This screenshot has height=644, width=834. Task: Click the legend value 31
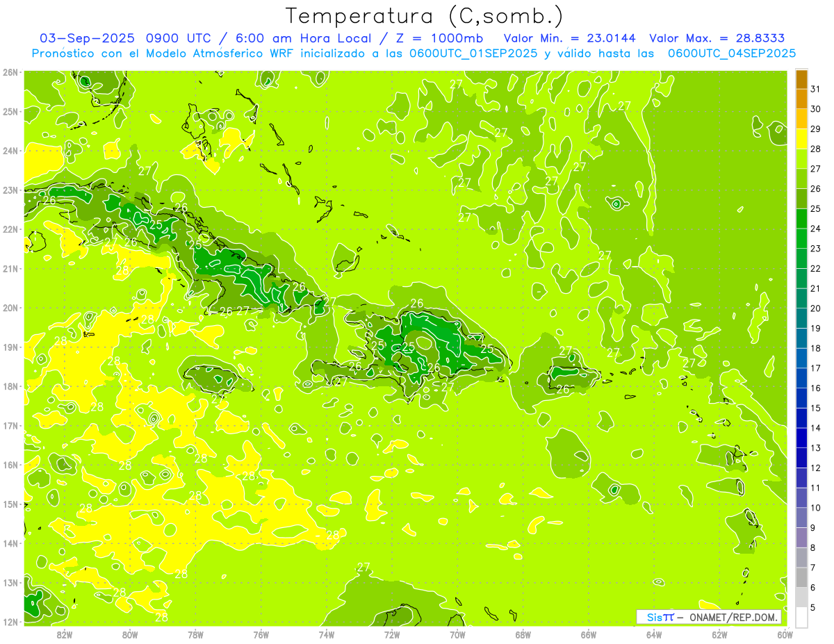pyautogui.click(x=815, y=89)
